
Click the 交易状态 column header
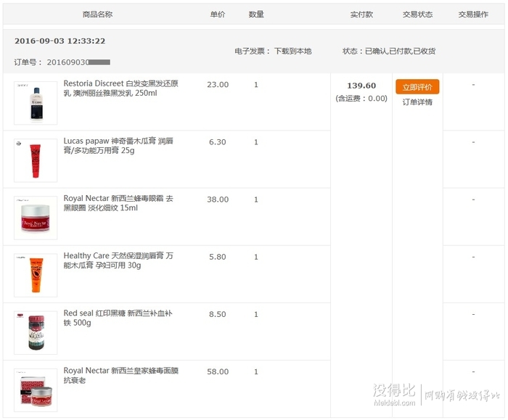pyautogui.click(x=417, y=15)
